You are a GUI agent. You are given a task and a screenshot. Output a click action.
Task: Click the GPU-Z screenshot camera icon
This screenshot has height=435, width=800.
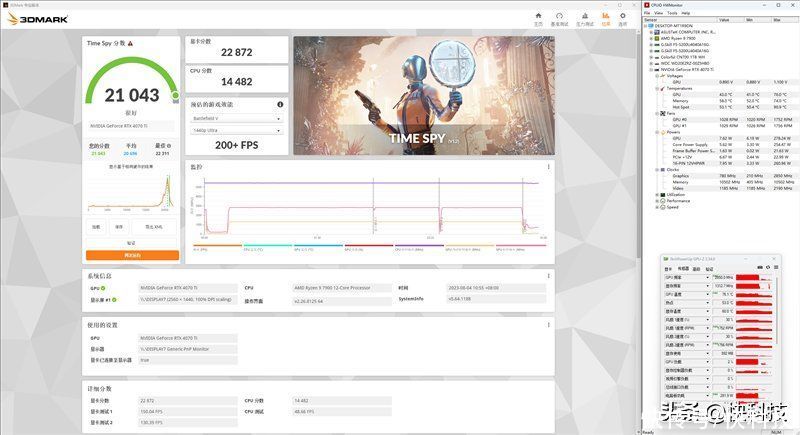pos(760,267)
